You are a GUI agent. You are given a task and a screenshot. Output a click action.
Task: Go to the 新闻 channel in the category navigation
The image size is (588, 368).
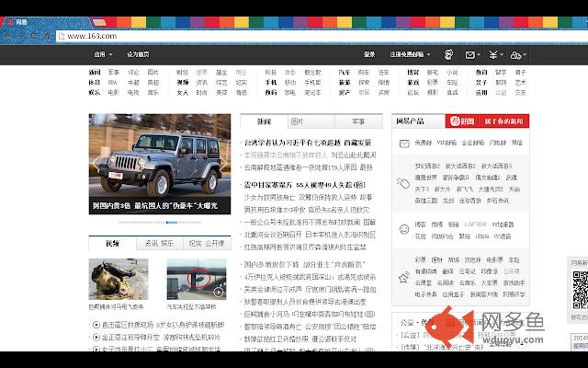point(95,72)
